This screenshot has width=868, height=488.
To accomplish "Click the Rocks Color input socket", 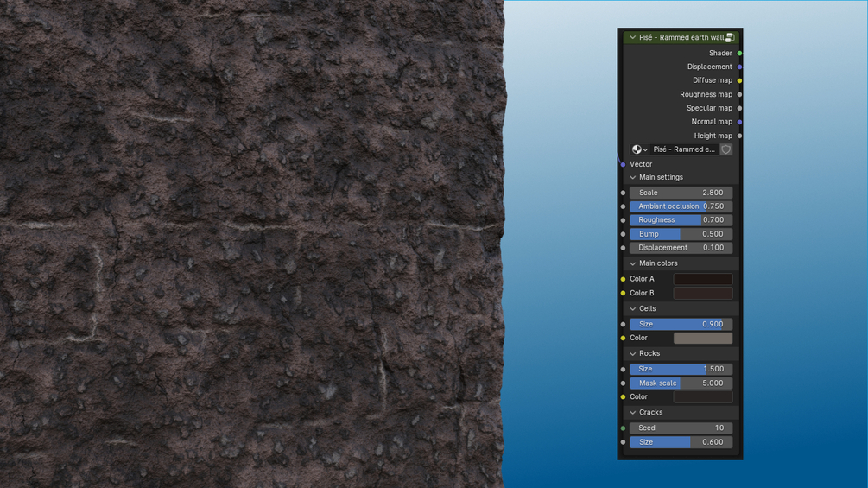I will 623,397.
